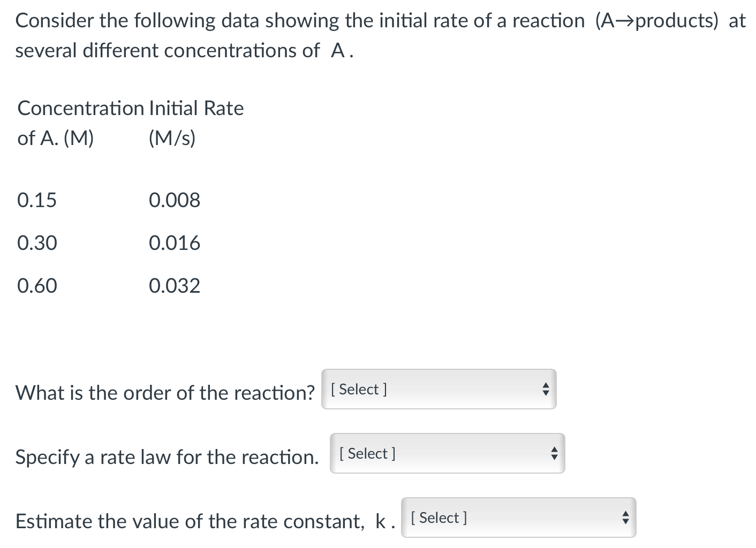The height and width of the screenshot is (548, 756).
Task: Click the down arrow of the rate constant select box
Action: (625, 521)
